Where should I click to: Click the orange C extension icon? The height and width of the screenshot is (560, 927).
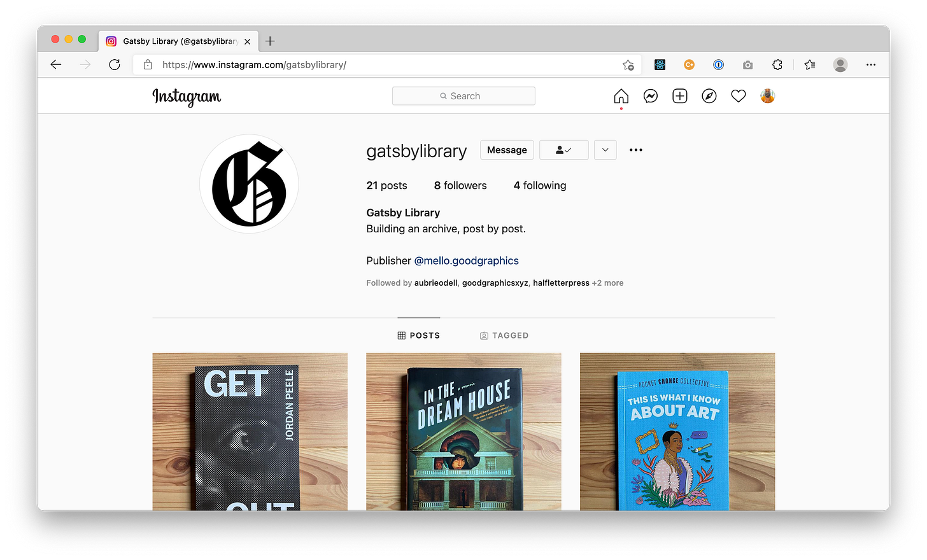689,65
